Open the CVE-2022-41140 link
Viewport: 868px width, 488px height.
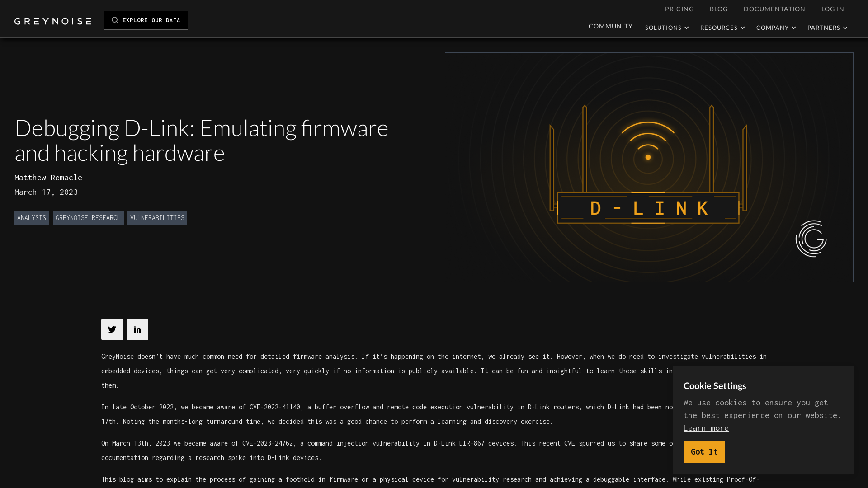click(x=275, y=407)
